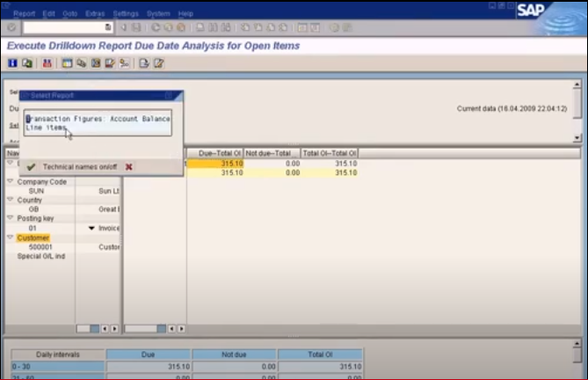Open the command field history dropdown
The image size is (588, 380).
click(107, 27)
